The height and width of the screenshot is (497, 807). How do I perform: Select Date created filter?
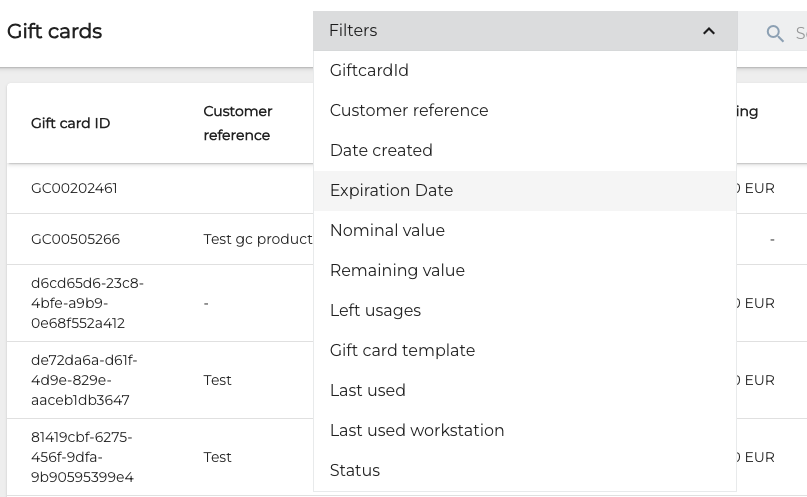pyautogui.click(x=381, y=151)
